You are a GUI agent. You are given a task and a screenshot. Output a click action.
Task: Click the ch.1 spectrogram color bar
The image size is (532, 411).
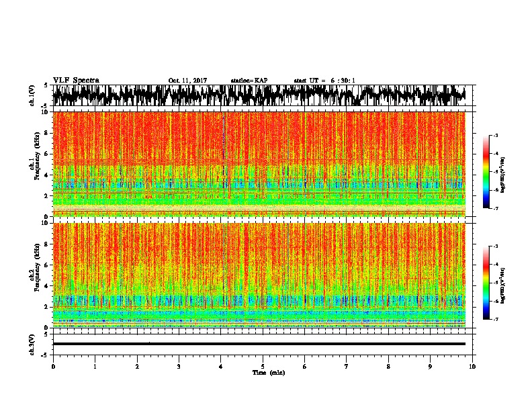(486, 172)
